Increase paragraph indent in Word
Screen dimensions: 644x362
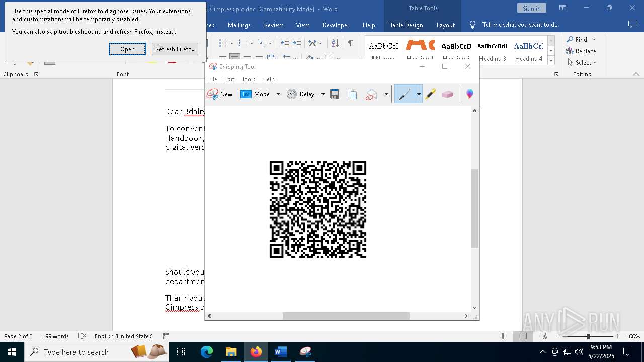[297, 43]
